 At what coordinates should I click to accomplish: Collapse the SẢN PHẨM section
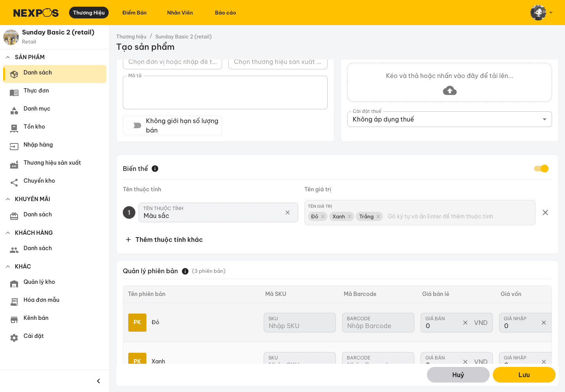coord(8,57)
